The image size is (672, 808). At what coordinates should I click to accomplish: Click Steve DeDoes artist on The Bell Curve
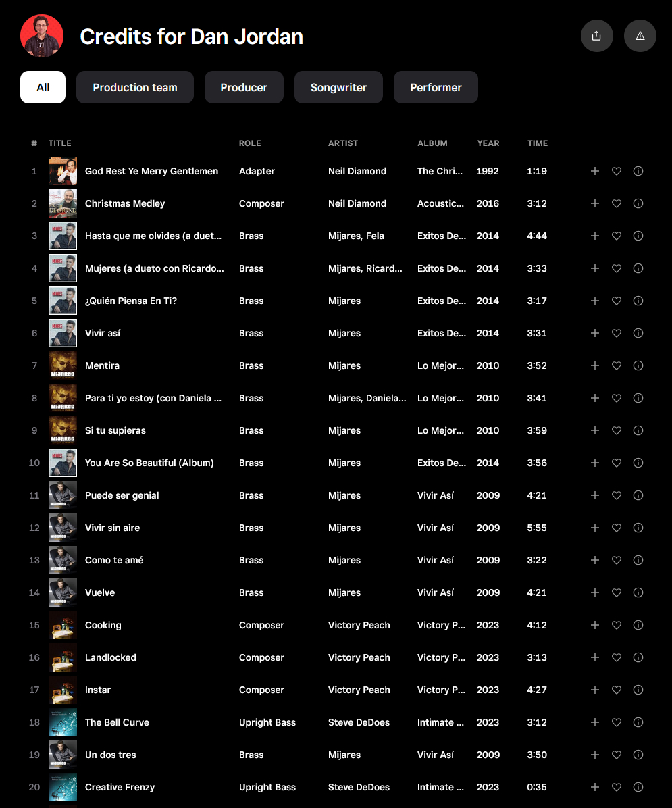tap(359, 722)
